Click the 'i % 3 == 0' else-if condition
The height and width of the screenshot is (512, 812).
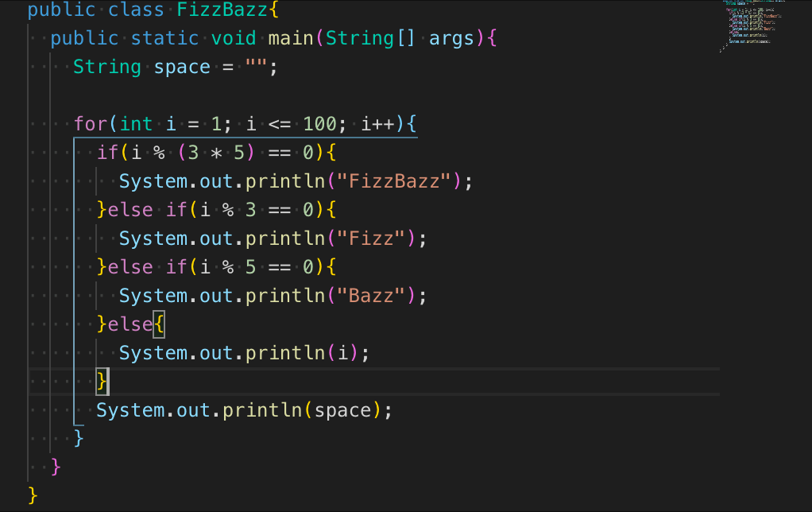257,210
